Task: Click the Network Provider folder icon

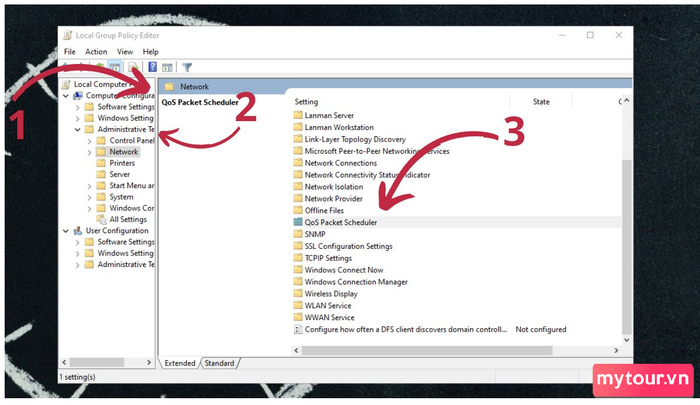Action: [298, 198]
